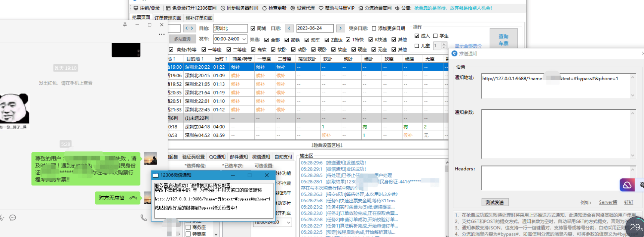Image resolution: width=644 pixels, height=237 pixels.
Task: Click the voice call phone icon in chat
Action: pos(144,218)
